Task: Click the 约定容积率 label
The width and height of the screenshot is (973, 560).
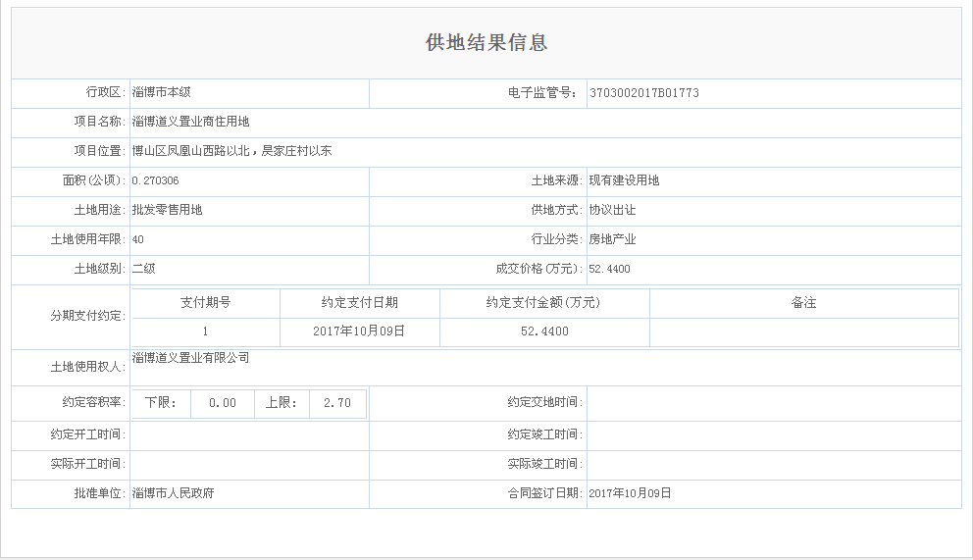Action: click(x=94, y=402)
